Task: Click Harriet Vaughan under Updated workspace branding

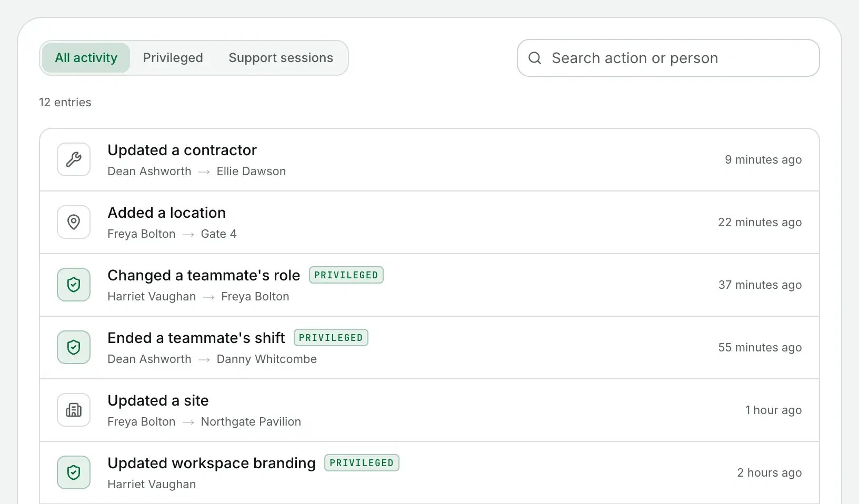Action: pos(152,485)
